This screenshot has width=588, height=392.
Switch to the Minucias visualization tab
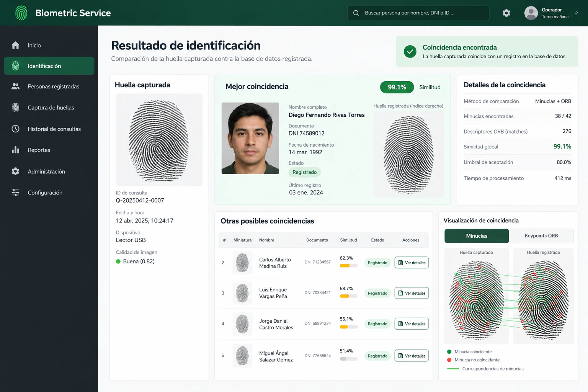(477, 236)
